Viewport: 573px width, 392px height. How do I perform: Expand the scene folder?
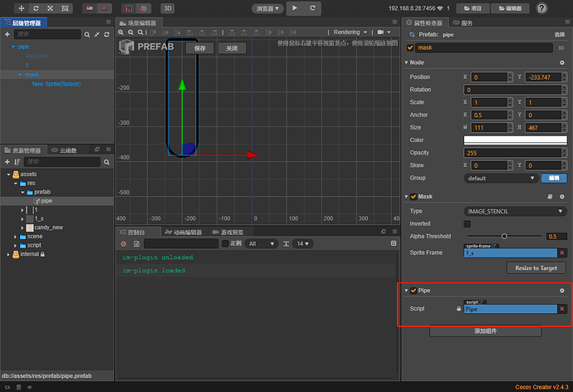[x=15, y=237]
